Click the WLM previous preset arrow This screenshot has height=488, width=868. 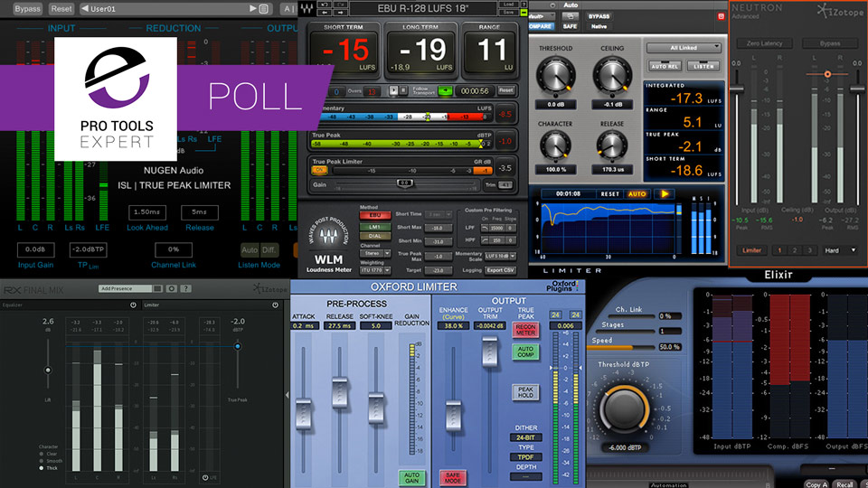[325, 12]
